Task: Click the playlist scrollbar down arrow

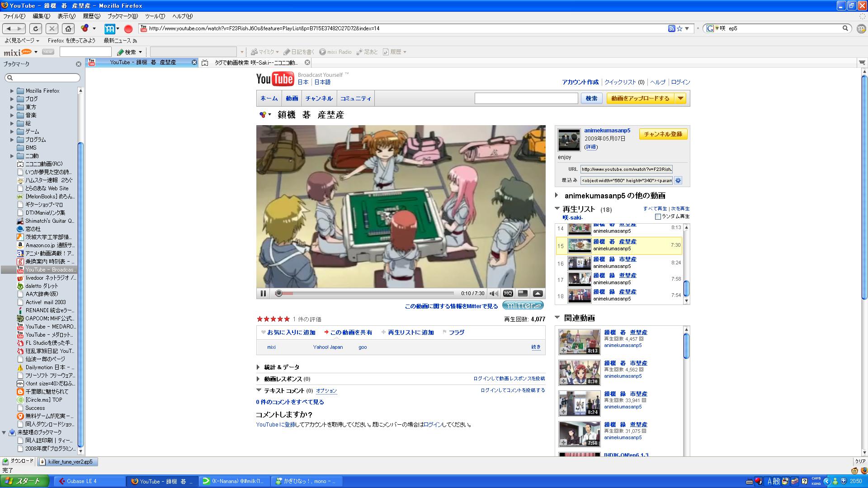Action: point(686,301)
